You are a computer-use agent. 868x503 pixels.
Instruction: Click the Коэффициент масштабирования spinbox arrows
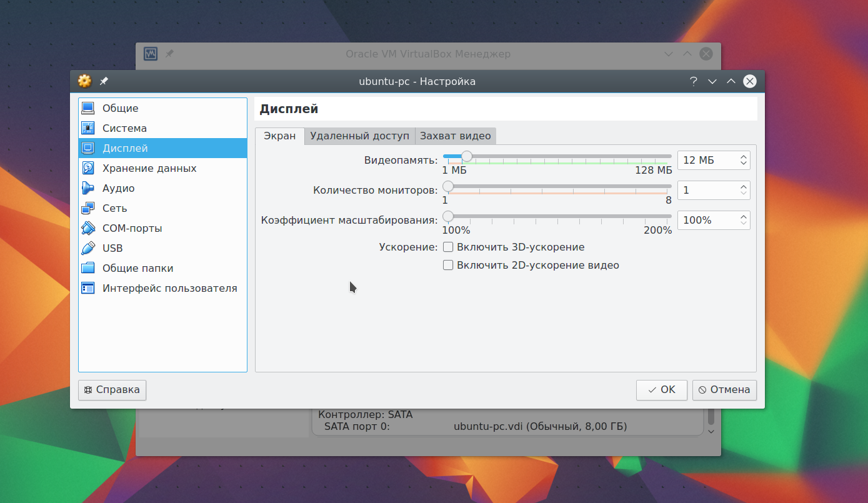point(743,220)
